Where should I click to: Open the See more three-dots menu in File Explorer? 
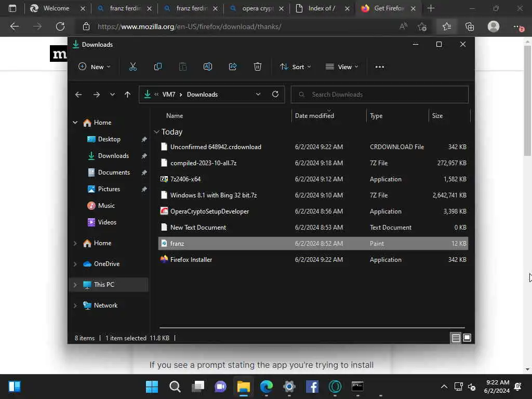(x=380, y=67)
